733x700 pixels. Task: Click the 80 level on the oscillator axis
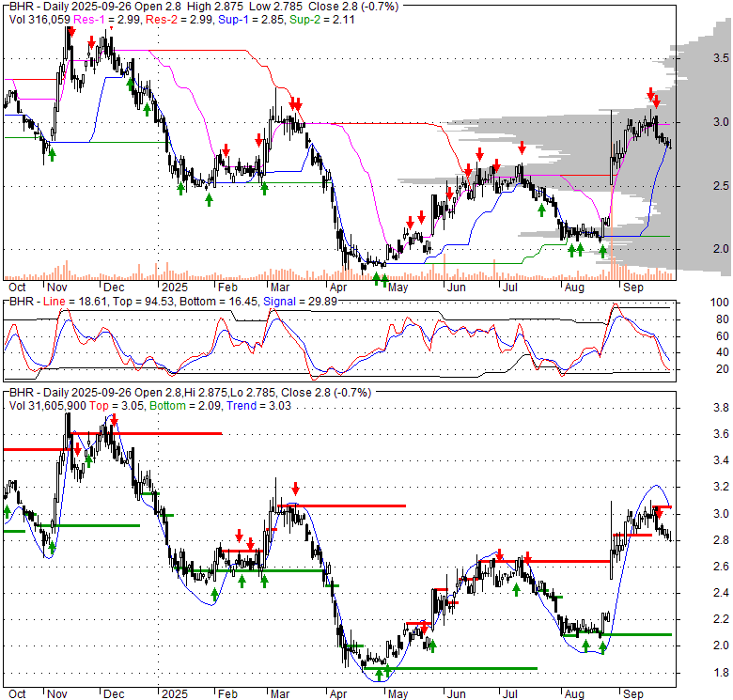(x=723, y=319)
